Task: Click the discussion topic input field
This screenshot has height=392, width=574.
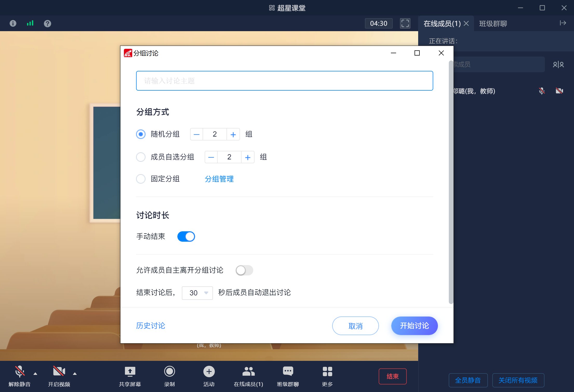Action: [x=284, y=81]
